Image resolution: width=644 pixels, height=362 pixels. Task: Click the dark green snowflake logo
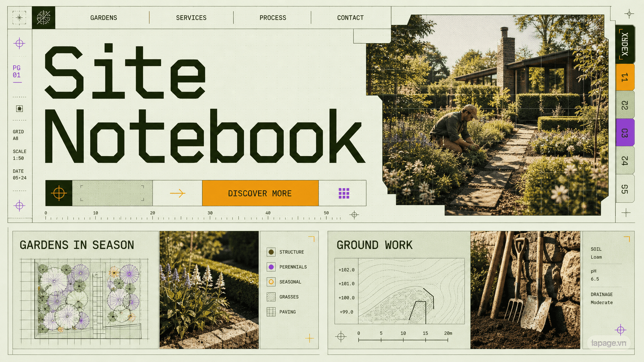click(x=43, y=18)
